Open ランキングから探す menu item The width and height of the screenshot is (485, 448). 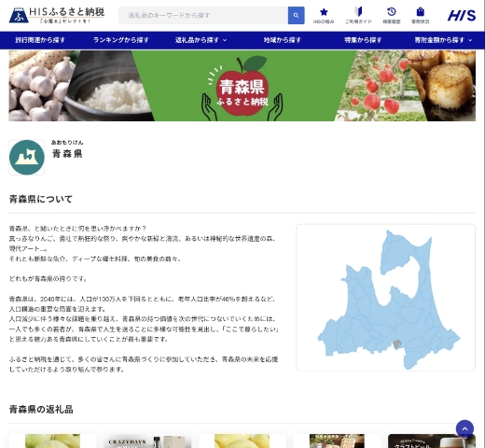coord(121,40)
